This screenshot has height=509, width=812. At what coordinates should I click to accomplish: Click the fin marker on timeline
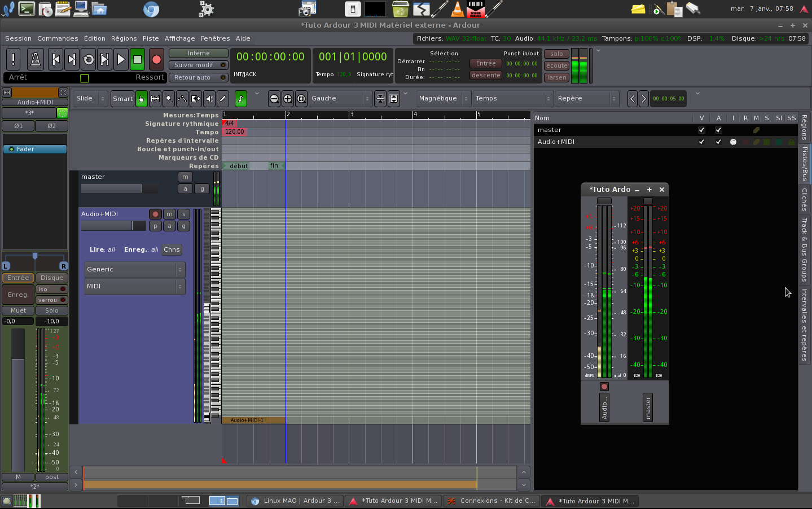(x=275, y=166)
